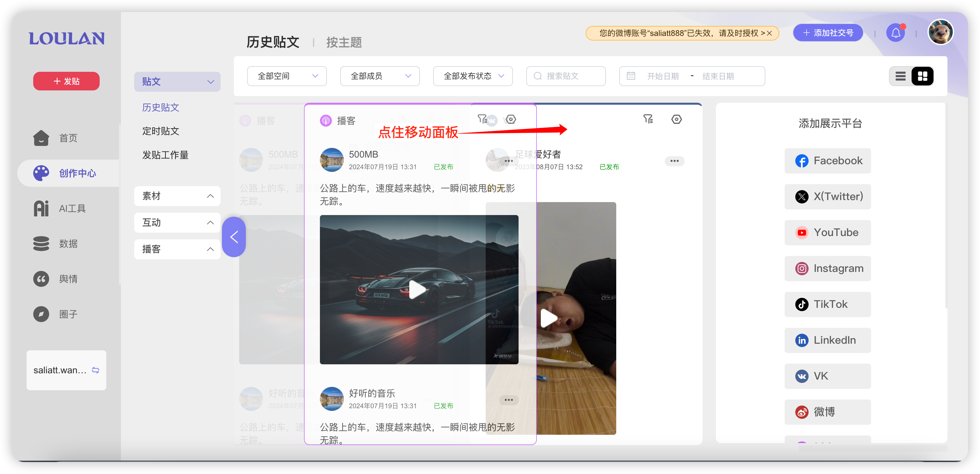Viewport: 980px width, 474px height.
Task: Add the LinkedIn display platform
Action: (x=828, y=340)
